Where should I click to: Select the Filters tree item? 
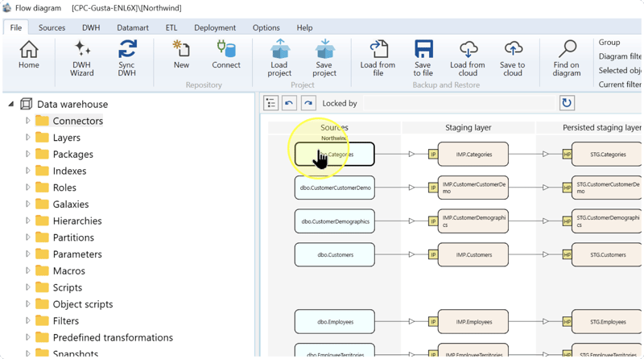(66, 321)
